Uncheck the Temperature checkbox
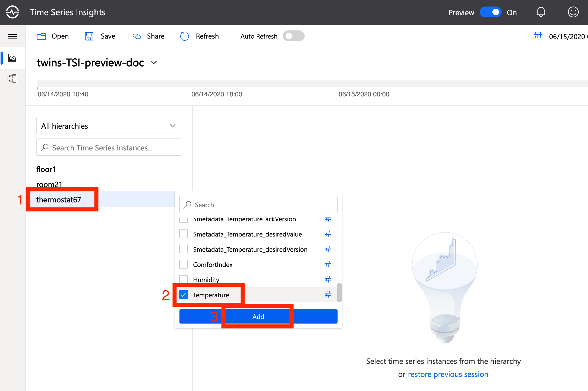The width and height of the screenshot is (588, 391). tap(184, 295)
